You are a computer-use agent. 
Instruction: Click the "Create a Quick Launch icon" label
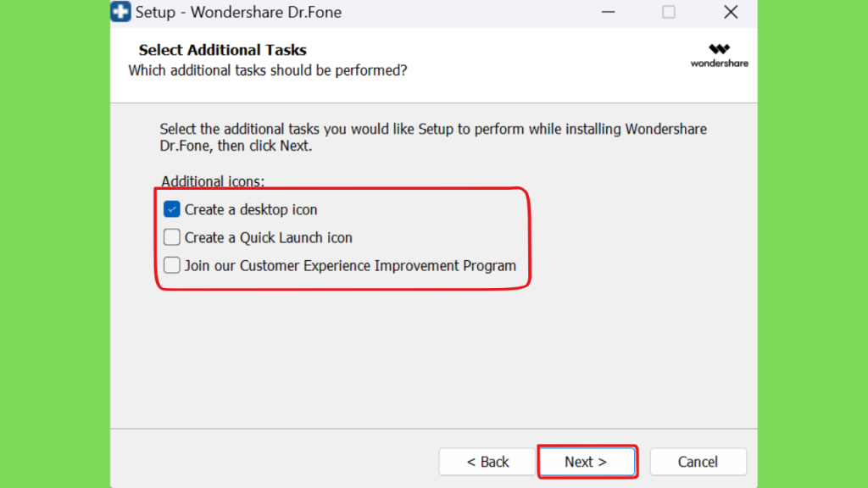pyautogui.click(x=269, y=237)
